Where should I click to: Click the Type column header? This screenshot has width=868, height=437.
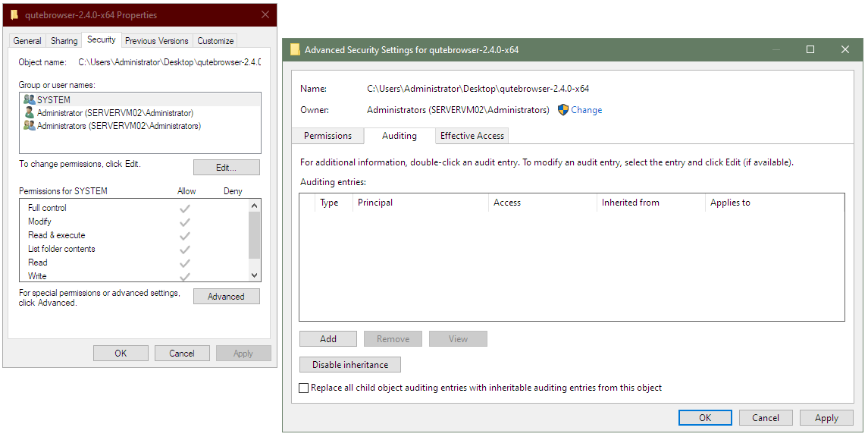(334, 203)
